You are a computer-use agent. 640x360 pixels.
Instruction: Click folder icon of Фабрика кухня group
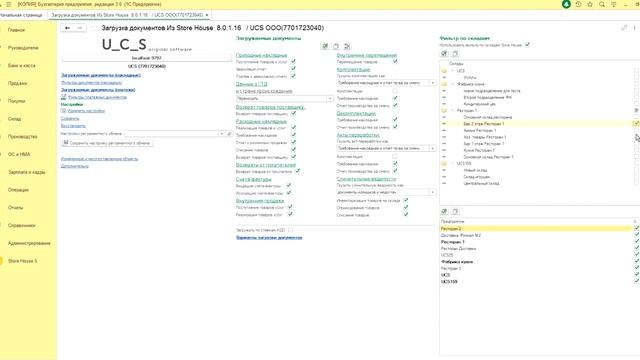tap(444, 84)
